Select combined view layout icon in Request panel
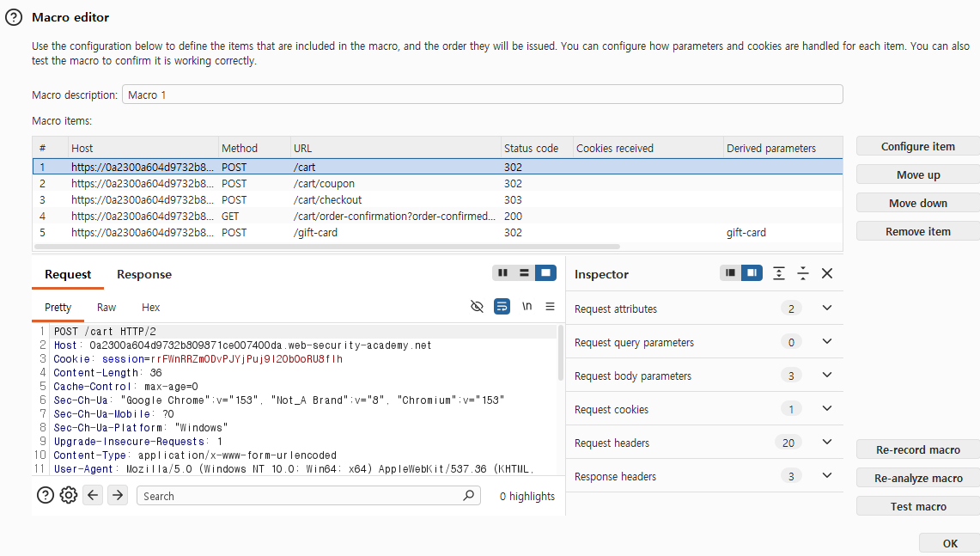The height and width of the screenshot is (556, 980). pyautogui.click(x=545, y=273)
